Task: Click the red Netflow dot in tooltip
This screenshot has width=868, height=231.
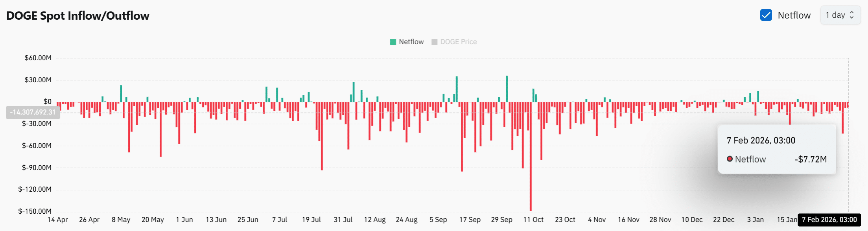Action: 730,159
